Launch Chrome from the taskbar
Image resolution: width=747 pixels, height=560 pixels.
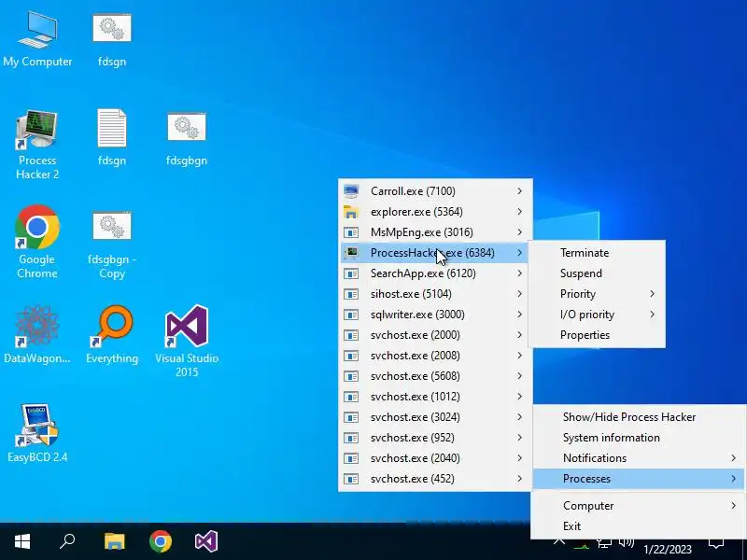click(x=161, y=541)
